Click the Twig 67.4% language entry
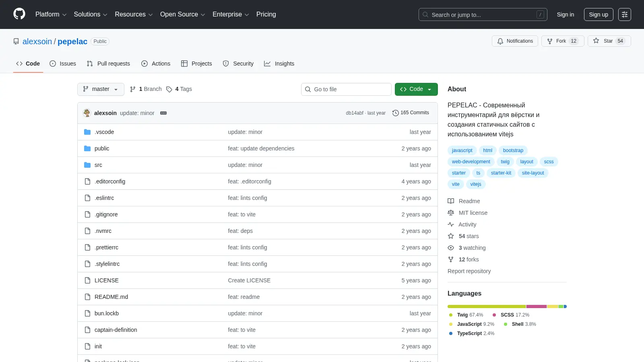This screenshot has height=362, width=644. [466, 315]
